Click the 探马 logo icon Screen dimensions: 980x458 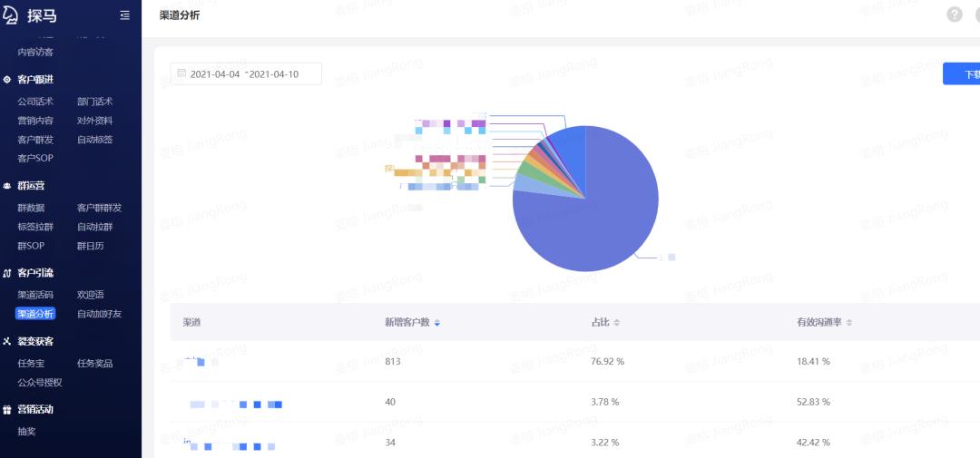click(11, 15)
